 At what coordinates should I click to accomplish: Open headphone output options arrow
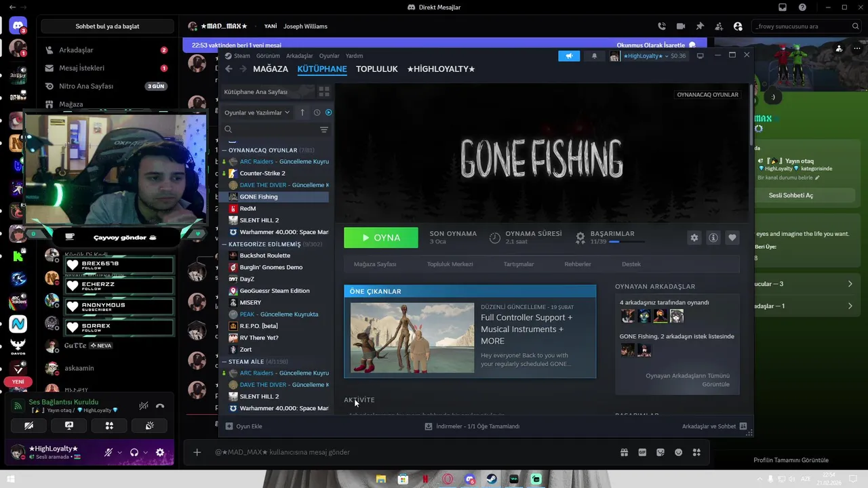(x=146, y=452)
